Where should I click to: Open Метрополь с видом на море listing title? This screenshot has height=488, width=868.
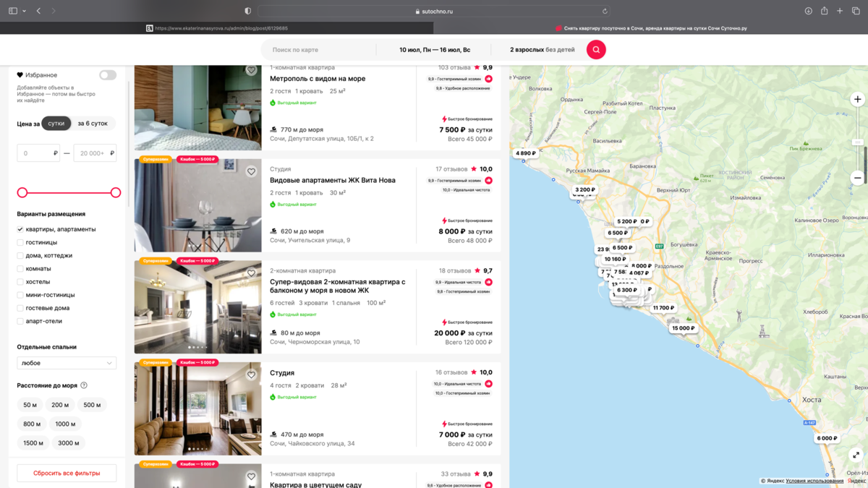click(x=318, y=79)
